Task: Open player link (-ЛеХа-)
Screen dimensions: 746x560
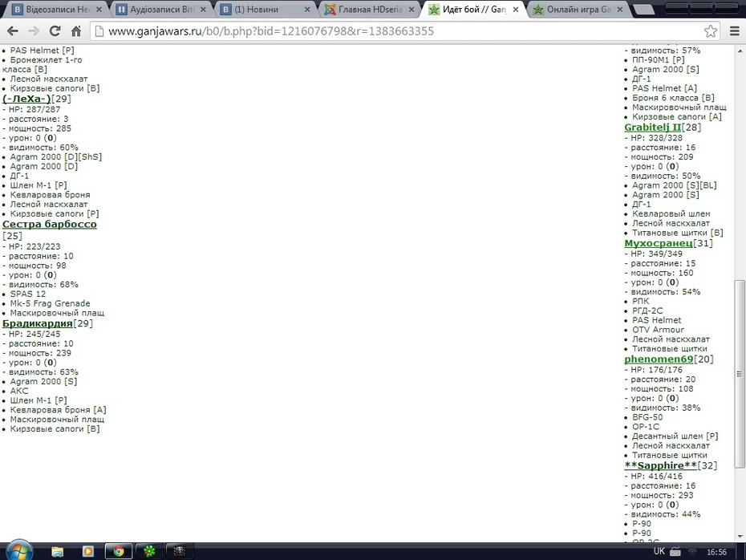Action: click(x=26, y=99)
